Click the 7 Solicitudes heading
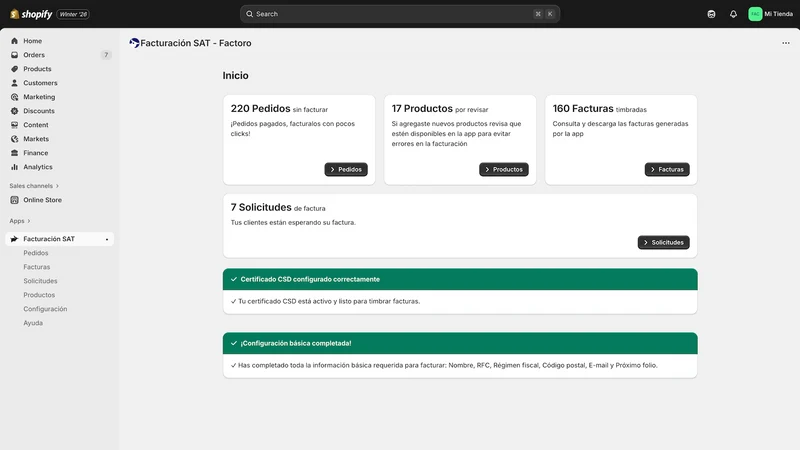Viewport: 800px width, 450px height. click(x=261, y=207)
